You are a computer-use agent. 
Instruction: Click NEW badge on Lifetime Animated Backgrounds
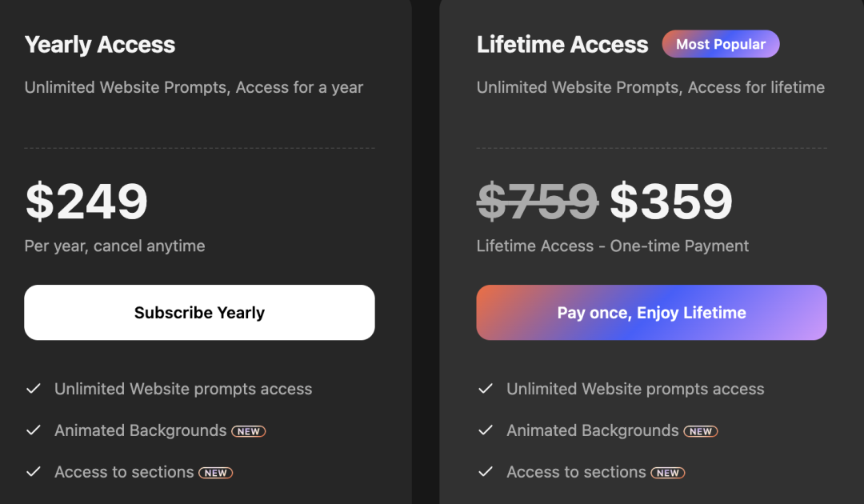(701, 431)
